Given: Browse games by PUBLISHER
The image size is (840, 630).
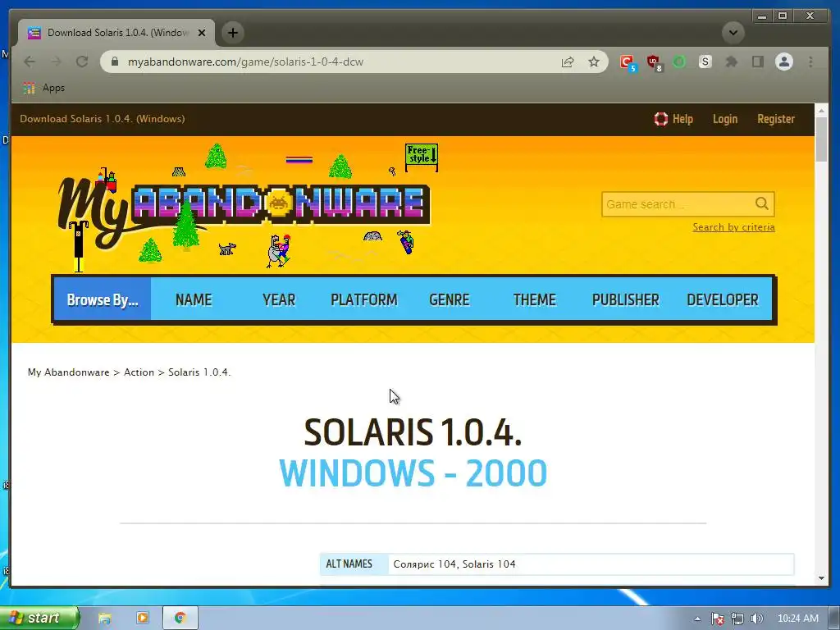Looking at the screenshot, I should point(625,299).
